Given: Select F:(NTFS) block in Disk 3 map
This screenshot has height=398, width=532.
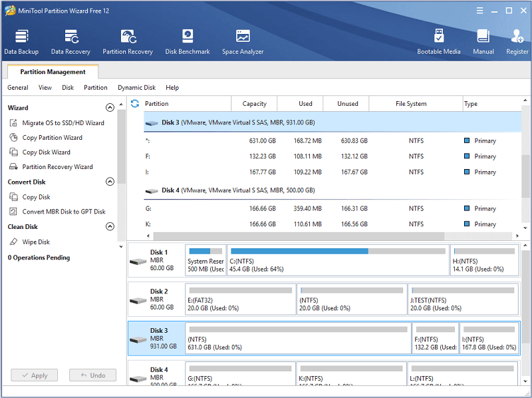Looking at the screenshot, I should click(436, 339).
